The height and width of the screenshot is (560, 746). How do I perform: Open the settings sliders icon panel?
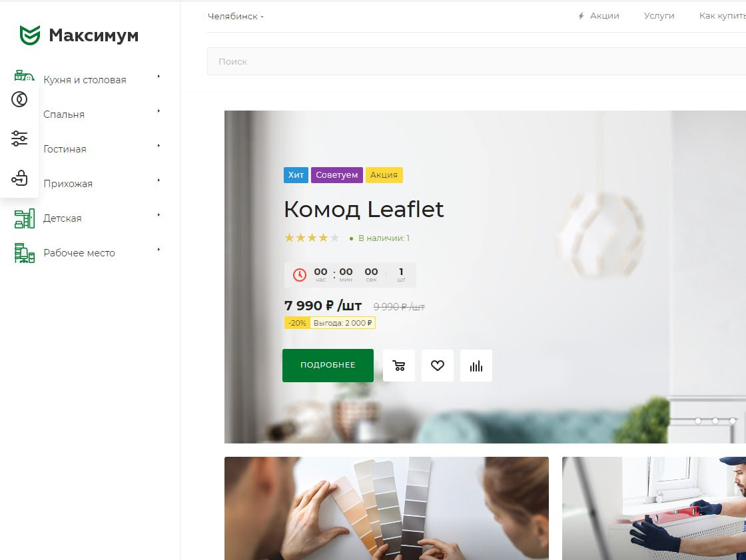(19, 139)
